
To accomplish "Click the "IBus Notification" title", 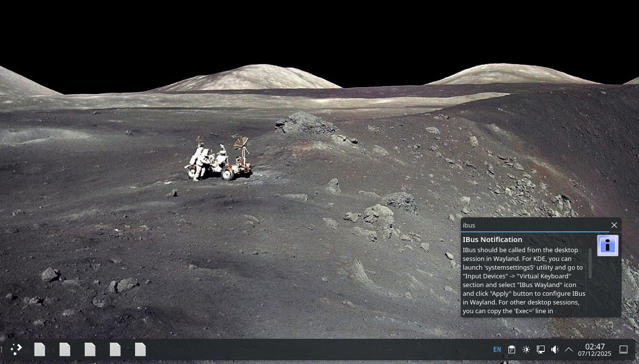I will (492, 240).
